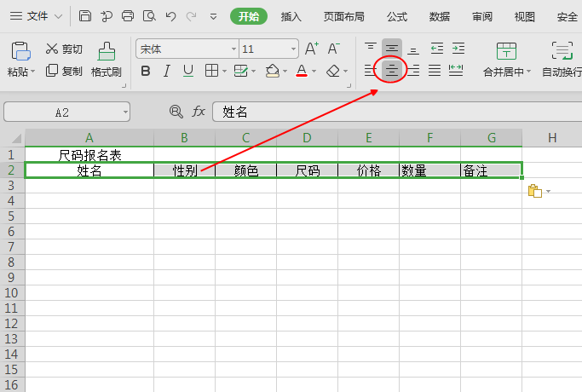Toggle center horizontal alignment
This screenshot has height=392, width=582.
click(x=392, y=70)
